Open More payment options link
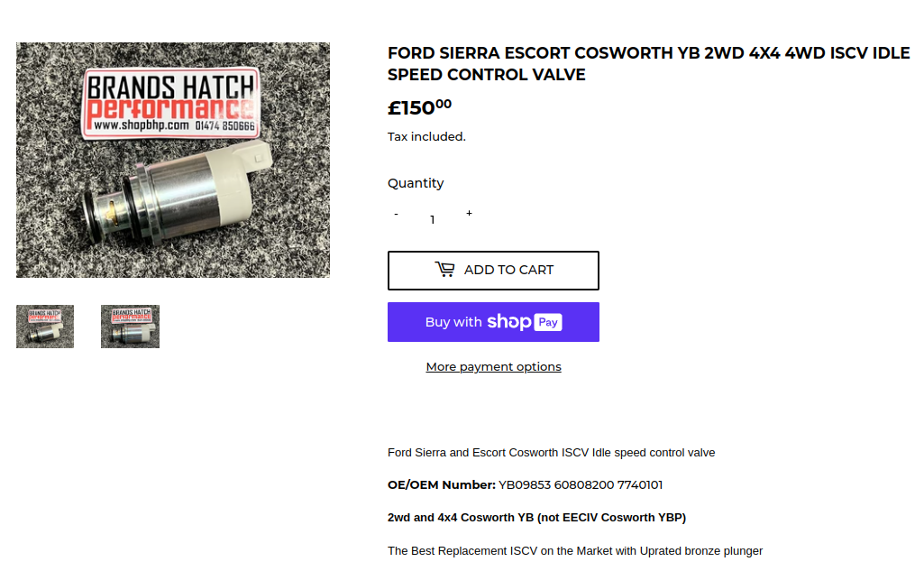 pyautogui.click(x=493, y=367)
